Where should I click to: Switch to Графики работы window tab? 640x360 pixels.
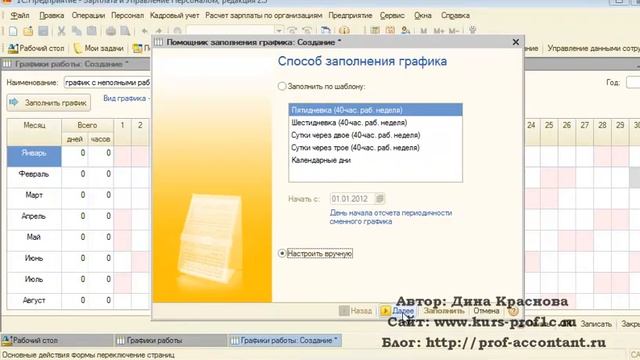pos(170,340)
